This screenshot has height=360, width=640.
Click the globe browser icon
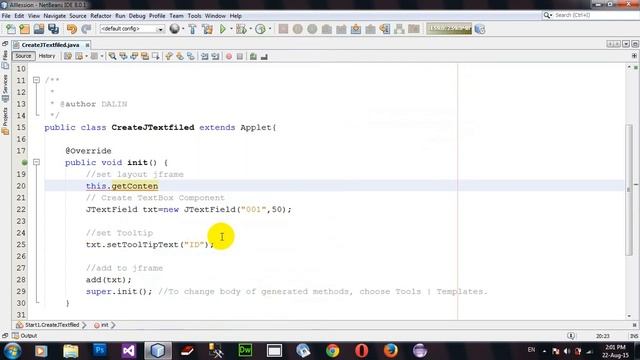[174, 29]
